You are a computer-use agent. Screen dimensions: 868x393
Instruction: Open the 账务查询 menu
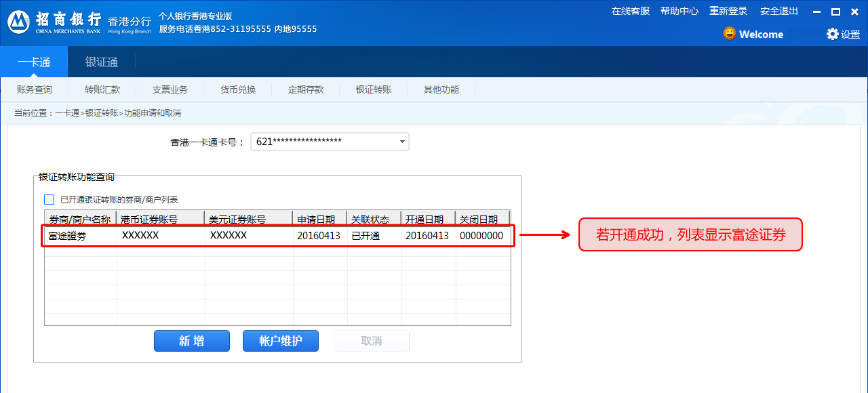(x=35, y=89)
